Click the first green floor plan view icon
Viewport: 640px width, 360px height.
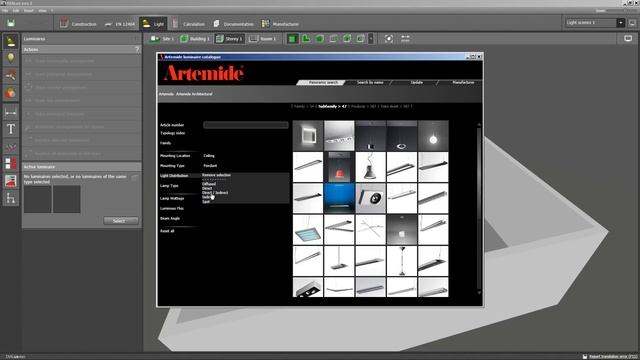[x=292, y=39]
